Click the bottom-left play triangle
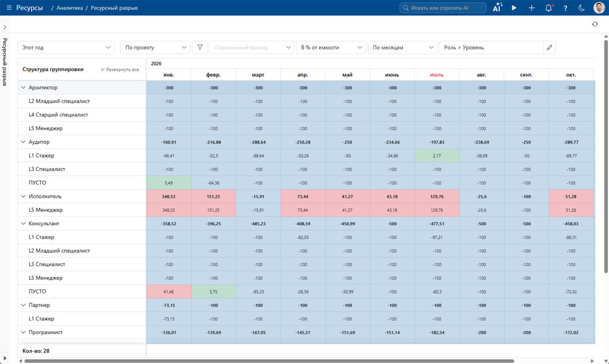The height and width of the screenshot is (364, 609). pos(5,358)
